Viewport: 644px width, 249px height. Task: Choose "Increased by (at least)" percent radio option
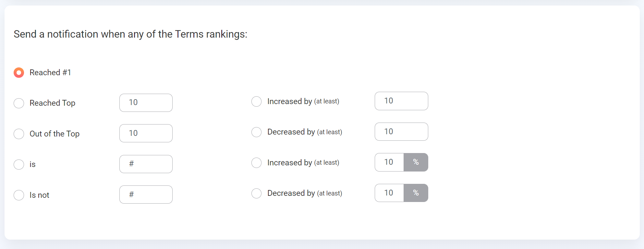(257, 163)
